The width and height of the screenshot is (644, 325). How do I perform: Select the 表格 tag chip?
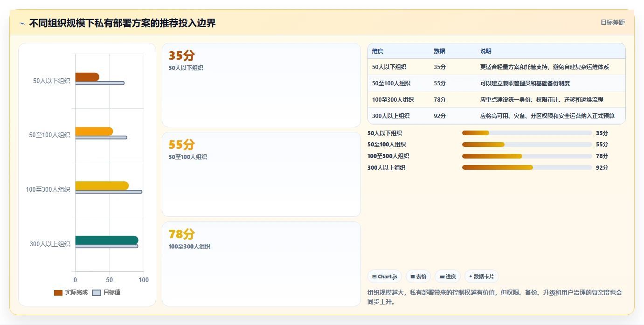point(418,277)
